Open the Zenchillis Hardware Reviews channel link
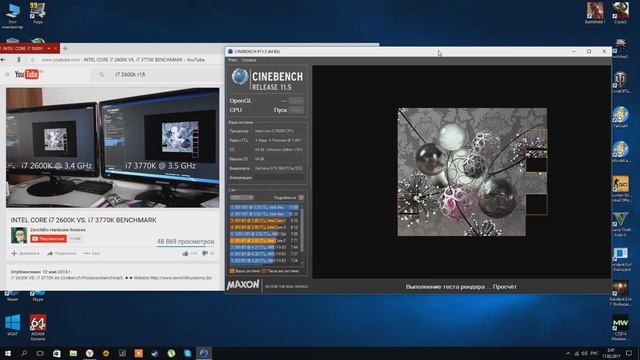640x360 pixels. click(x=58, y=230)
